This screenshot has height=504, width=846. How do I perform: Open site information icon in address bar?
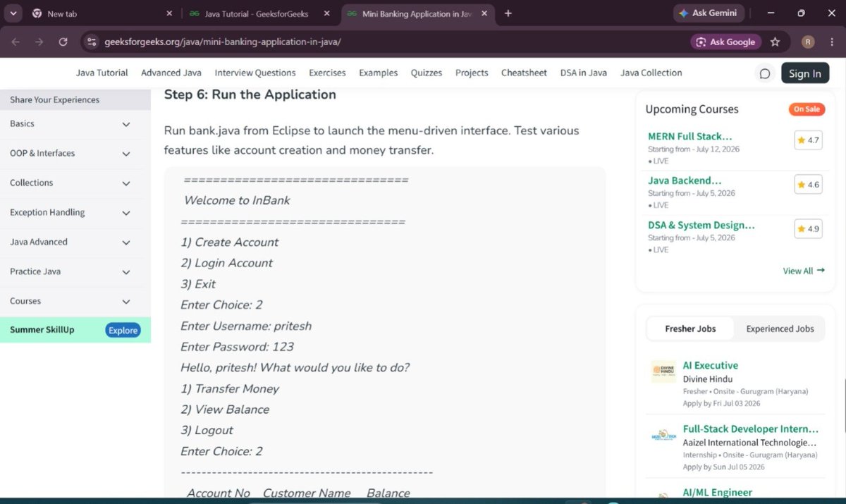click(91, 42)
